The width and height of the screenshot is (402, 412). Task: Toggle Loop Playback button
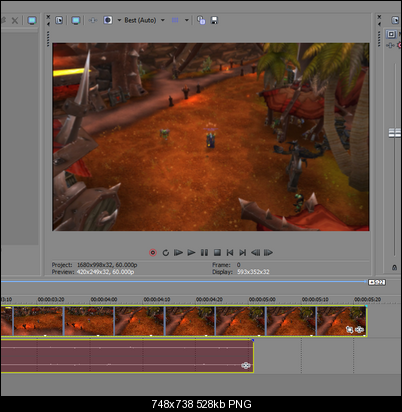tap(166, 253)
